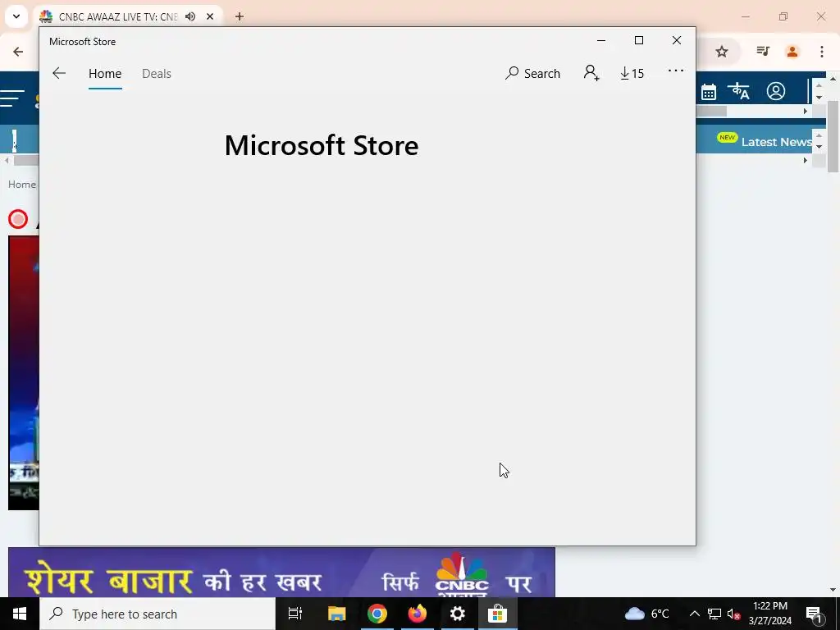
Task: Restore down the Chrome window
Action: pyautogui.click(x=783, y=16)
